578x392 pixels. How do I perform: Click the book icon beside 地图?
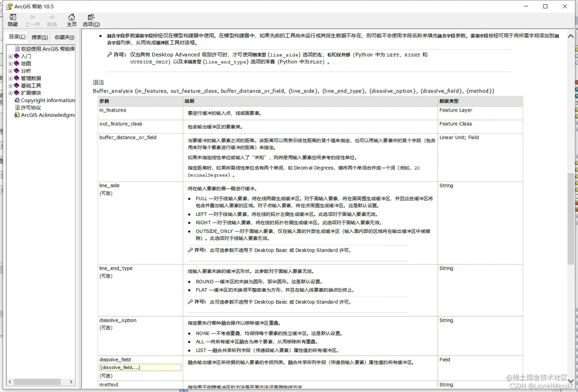17,63
